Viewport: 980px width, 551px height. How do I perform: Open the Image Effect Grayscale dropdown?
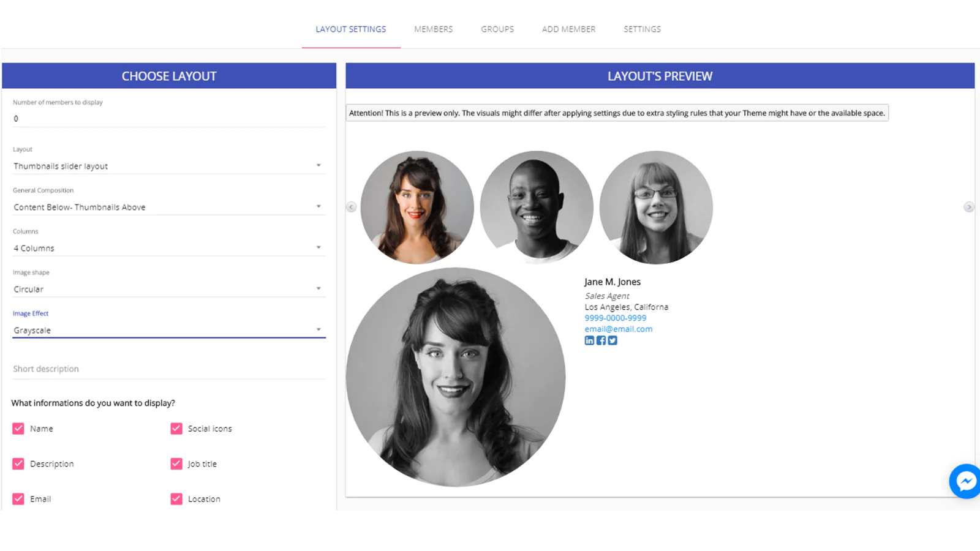tap(169, 330)
